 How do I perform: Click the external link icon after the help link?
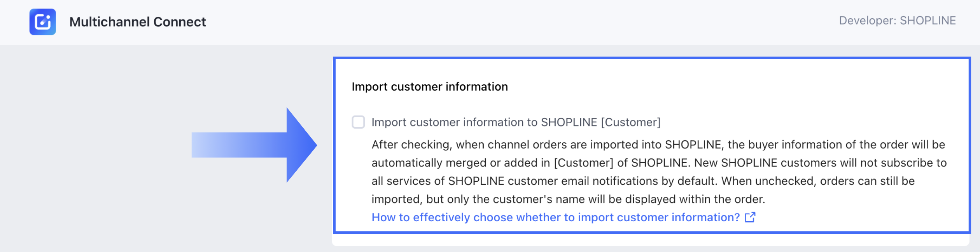750,217
